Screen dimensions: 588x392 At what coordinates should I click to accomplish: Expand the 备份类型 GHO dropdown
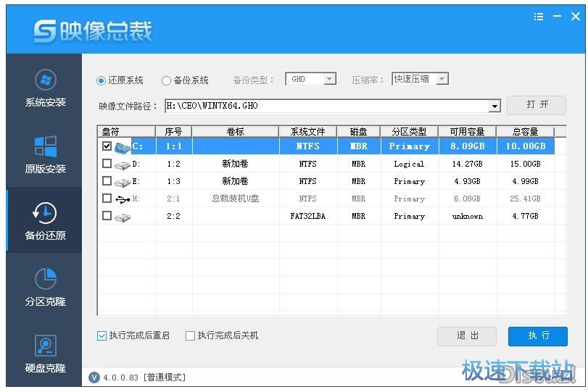click(x=329, y=79)
